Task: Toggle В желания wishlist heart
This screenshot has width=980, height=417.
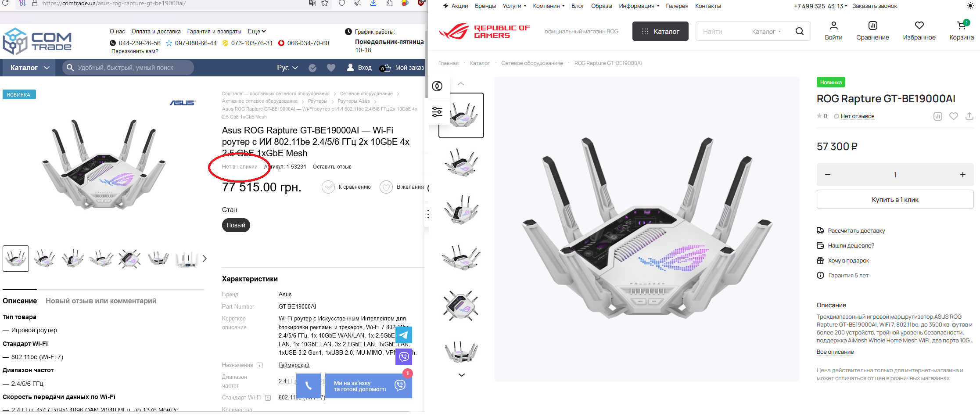Action: pyautogui.click(x=386, y=187)
